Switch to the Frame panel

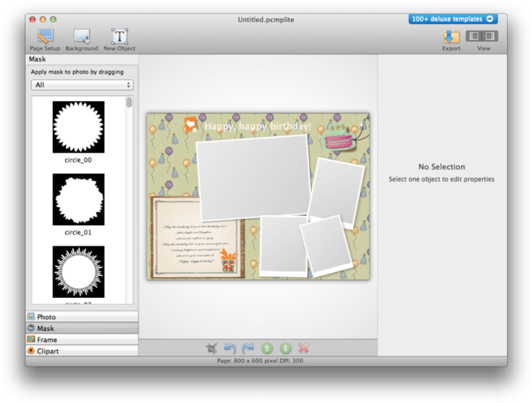tap(82, 339)
